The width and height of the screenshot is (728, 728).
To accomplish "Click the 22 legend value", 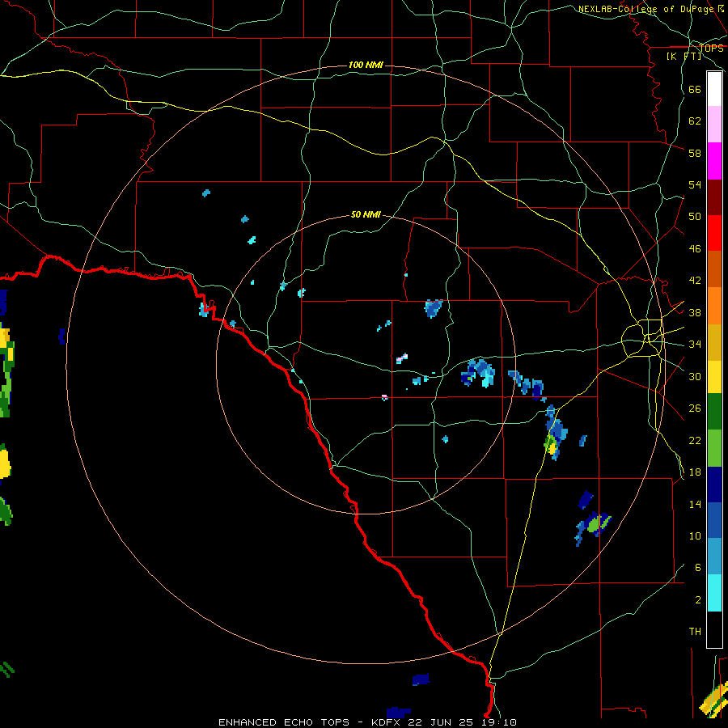I will (695, 440).
